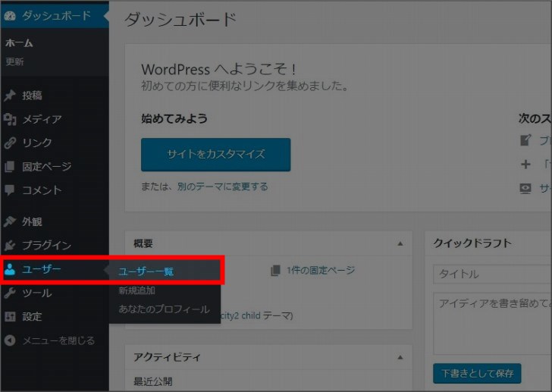
Task: Open the 1件の固定ページ link
Action: (320, 271)
